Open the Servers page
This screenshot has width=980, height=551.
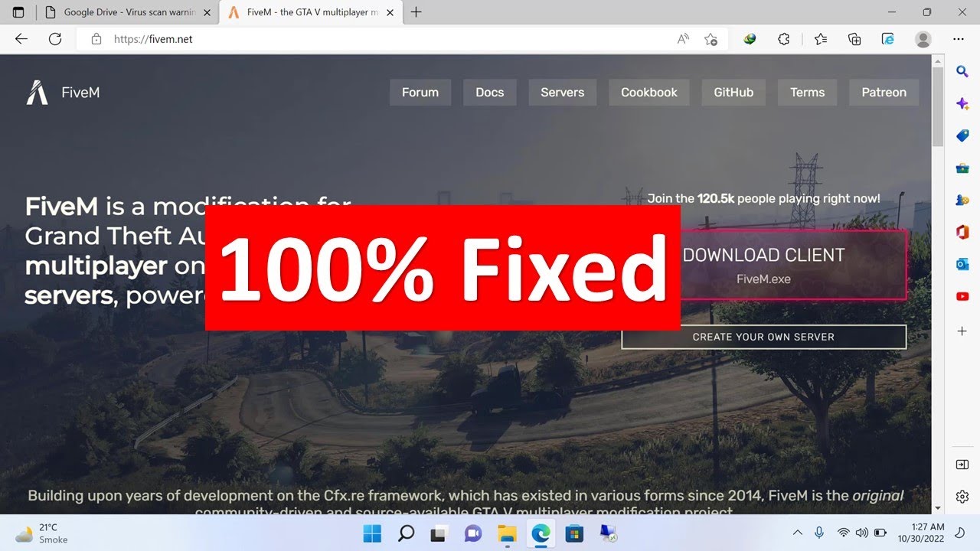click(562, 93)
